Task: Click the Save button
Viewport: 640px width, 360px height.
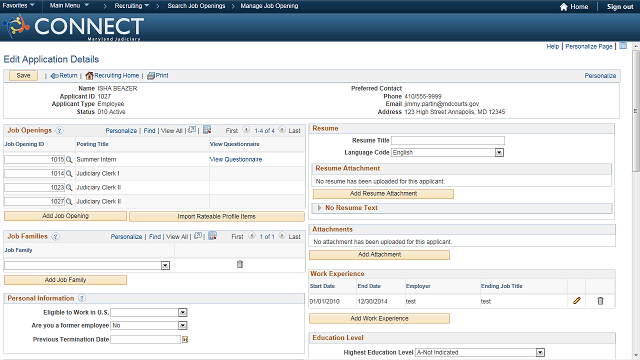Action: click(x=23, y=76)
